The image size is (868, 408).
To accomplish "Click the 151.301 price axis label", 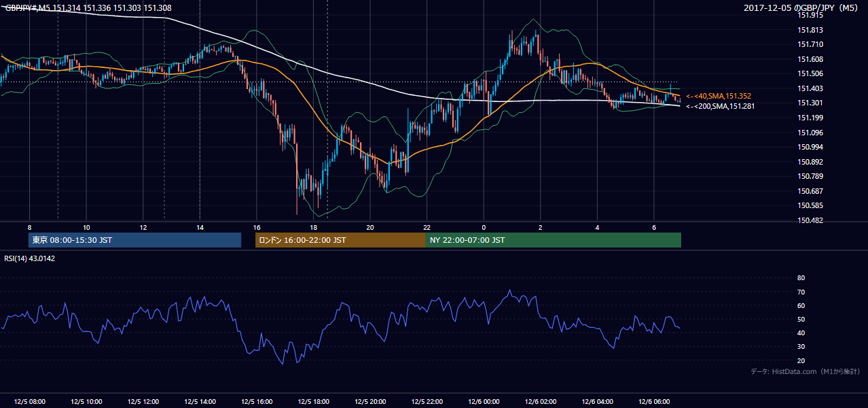I will (811, 103).
